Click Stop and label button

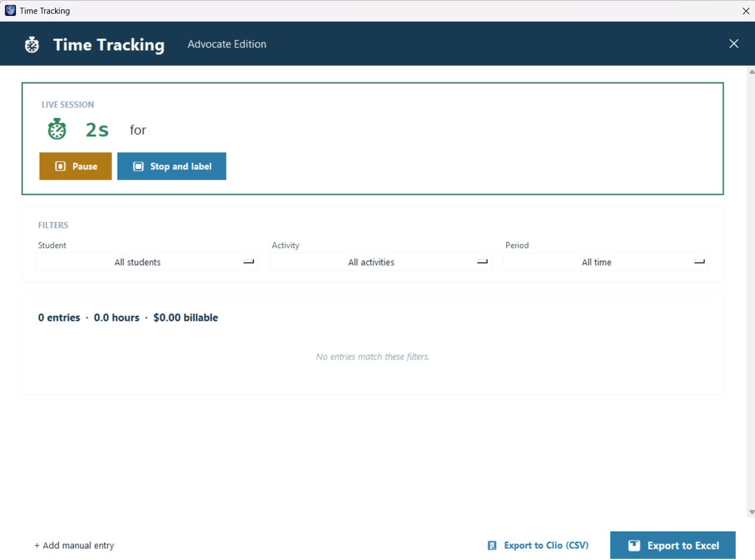coord(172,166)
